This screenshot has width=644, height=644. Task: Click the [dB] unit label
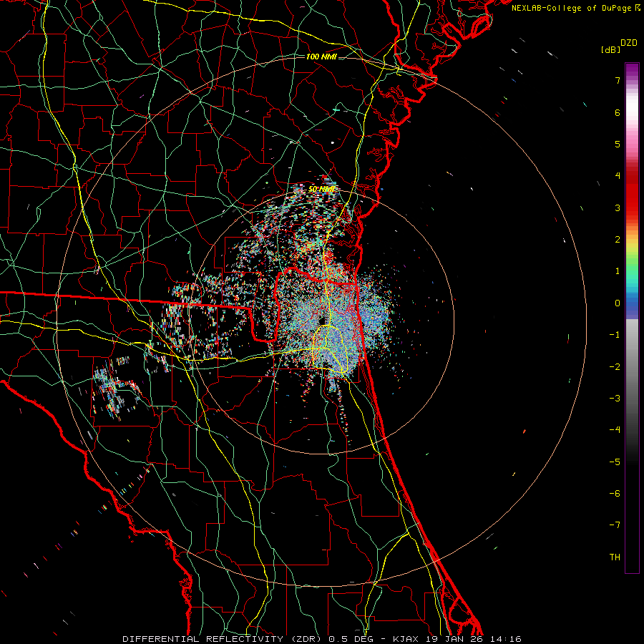point(610,49)
